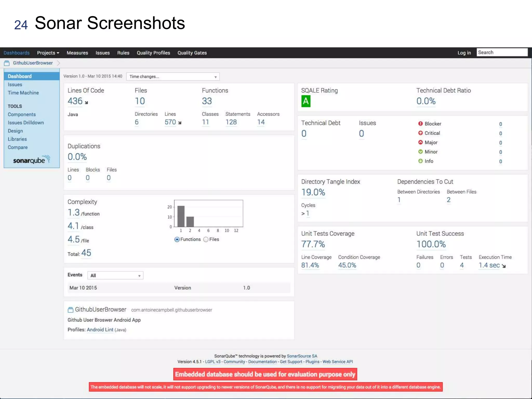Click the Critical severity icon

[420, 133]
